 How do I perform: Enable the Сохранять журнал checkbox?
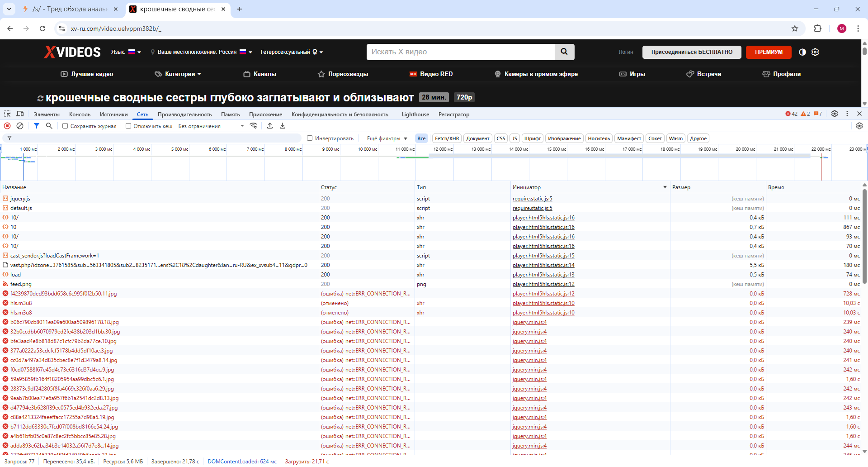tap(65, 126)
